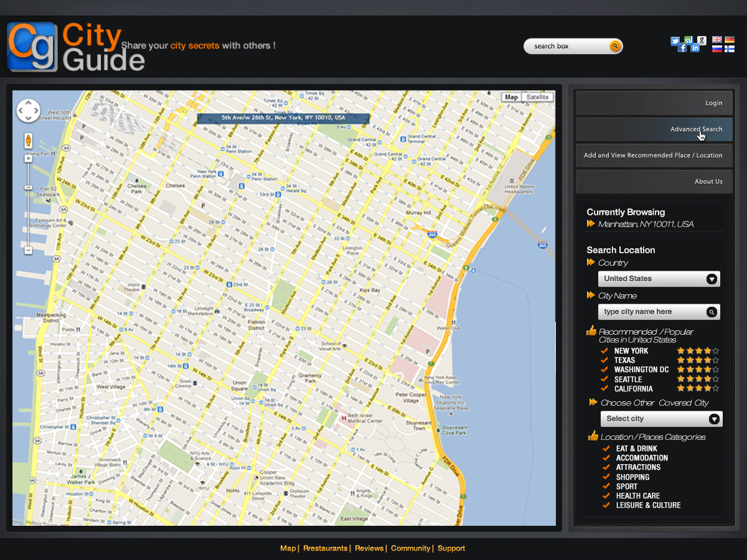Screen dimensions: 747x560
Task: Switch language using the Finnish flag
Action: 730,49
